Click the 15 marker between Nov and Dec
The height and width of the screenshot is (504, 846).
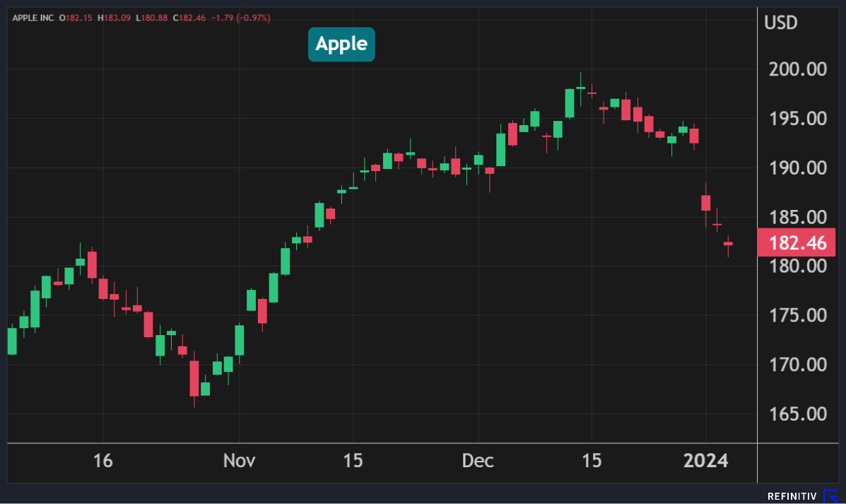coord(353,461)
